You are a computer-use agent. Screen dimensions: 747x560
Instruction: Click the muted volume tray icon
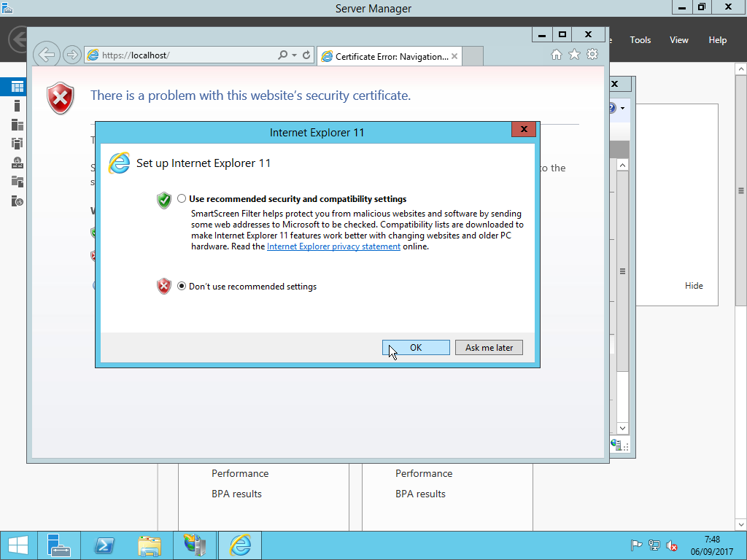point(672,545)
